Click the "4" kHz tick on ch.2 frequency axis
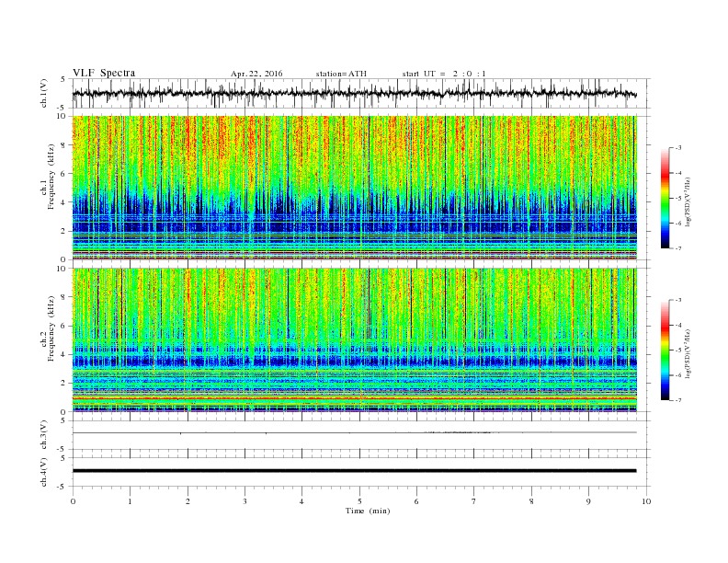Screen dimensions: 728x563 (63, 354)
